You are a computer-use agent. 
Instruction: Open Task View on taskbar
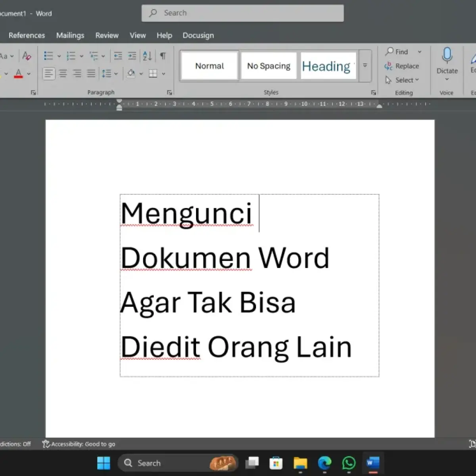pos(252,463)
